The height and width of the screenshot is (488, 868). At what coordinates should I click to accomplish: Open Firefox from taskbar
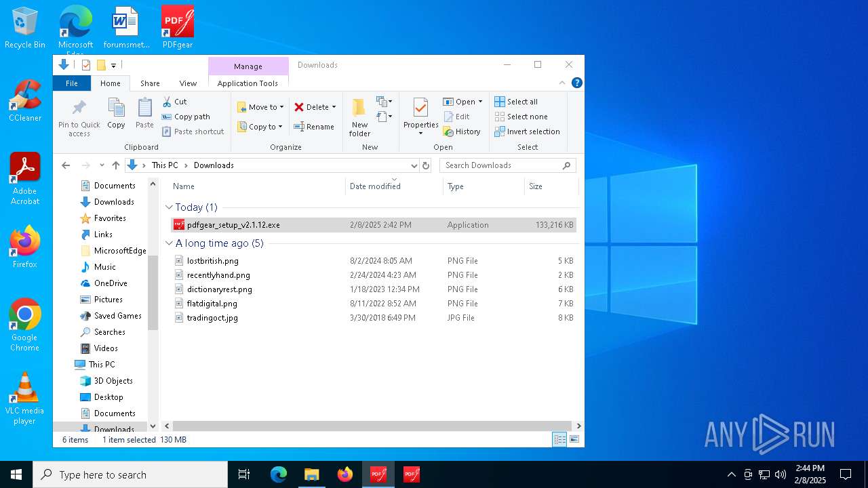pos(345,474)
